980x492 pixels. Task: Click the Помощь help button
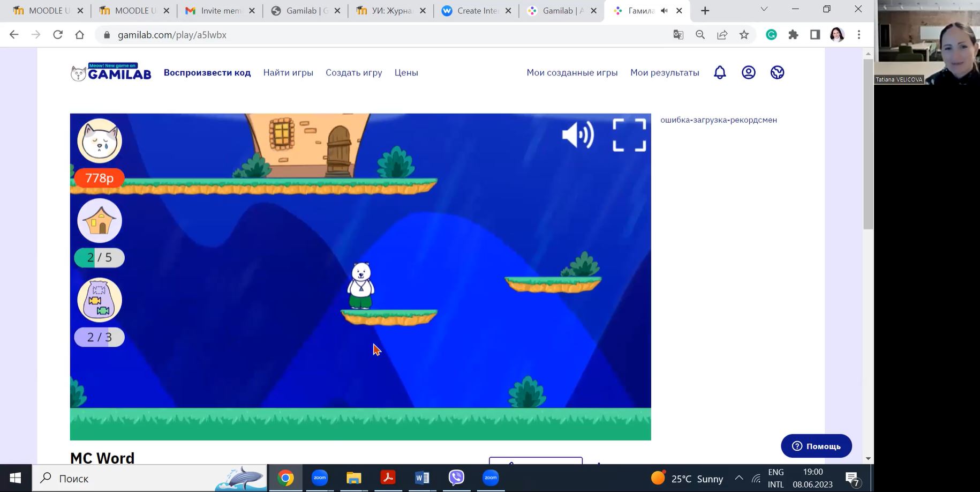tap(816, 446)
